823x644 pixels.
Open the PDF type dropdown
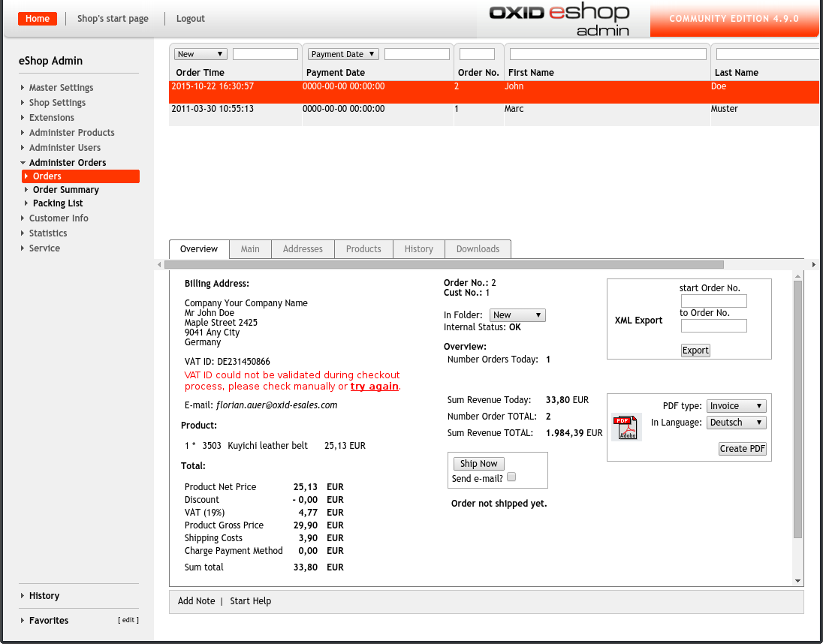(x=736, y=406)
